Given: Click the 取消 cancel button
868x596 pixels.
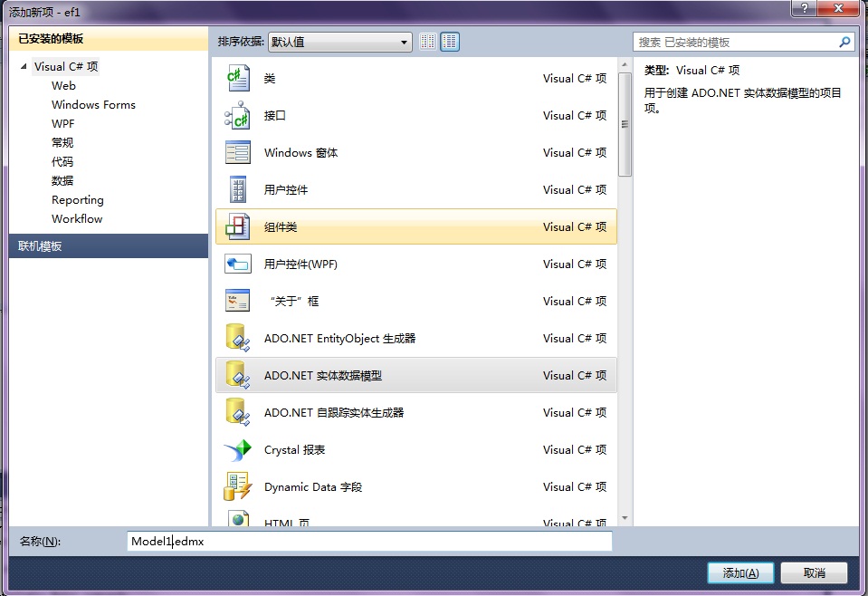Looking at the screenshot, I should [x=815, y=573].
